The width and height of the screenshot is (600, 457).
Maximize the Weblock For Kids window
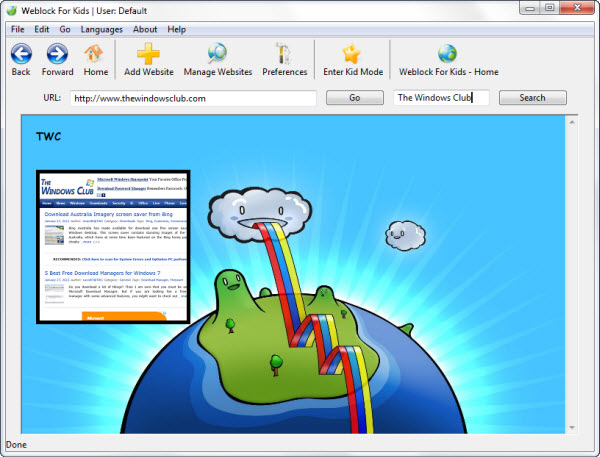tap(550, 8)
